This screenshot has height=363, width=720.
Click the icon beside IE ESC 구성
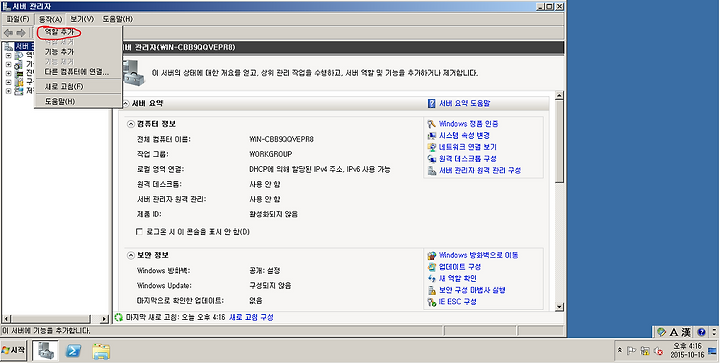[432, 302]
